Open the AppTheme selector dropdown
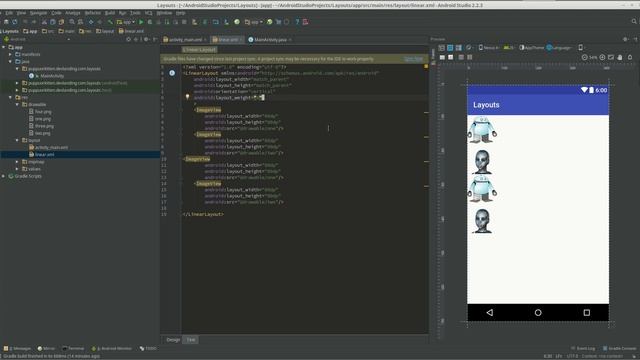 (x=532, y=48)
